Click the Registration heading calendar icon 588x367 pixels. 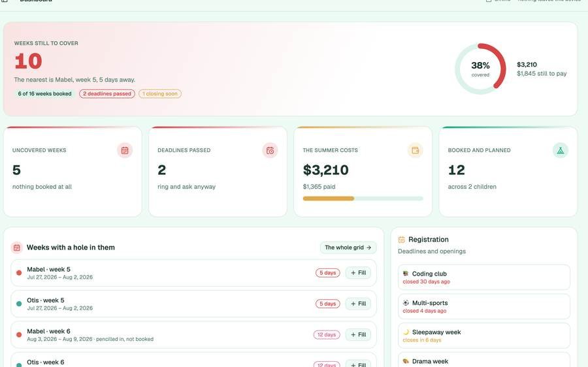pos(402,240)
